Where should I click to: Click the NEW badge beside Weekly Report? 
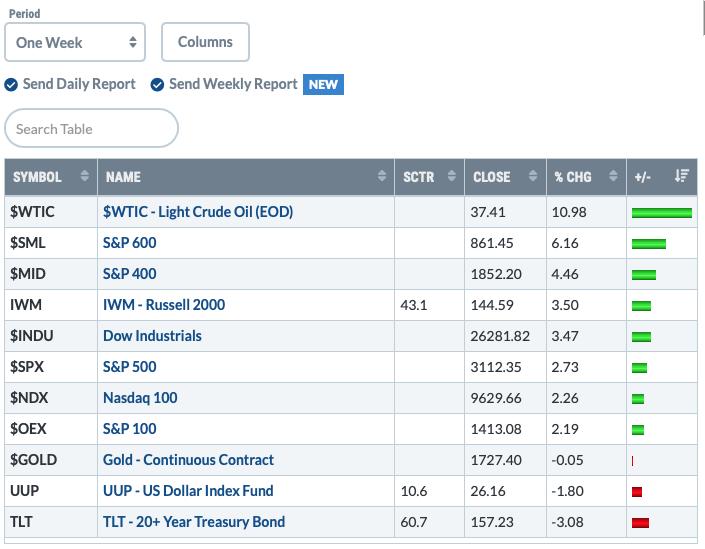[x=323, y=85]
